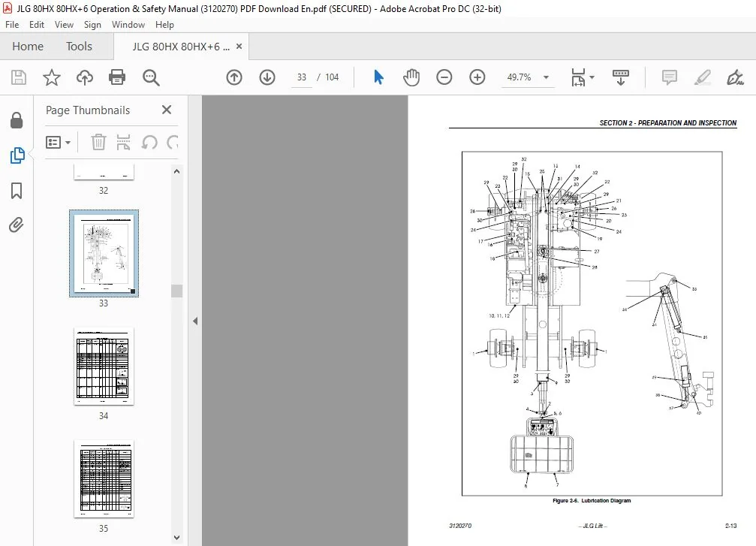
Task: Click the fit page width tool
Action: [578, 77]
